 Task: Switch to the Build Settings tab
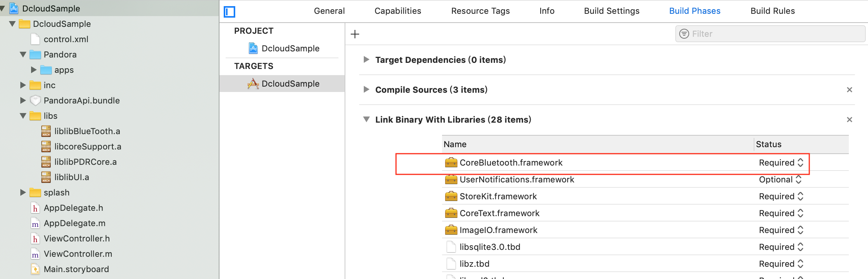point(612,11)
